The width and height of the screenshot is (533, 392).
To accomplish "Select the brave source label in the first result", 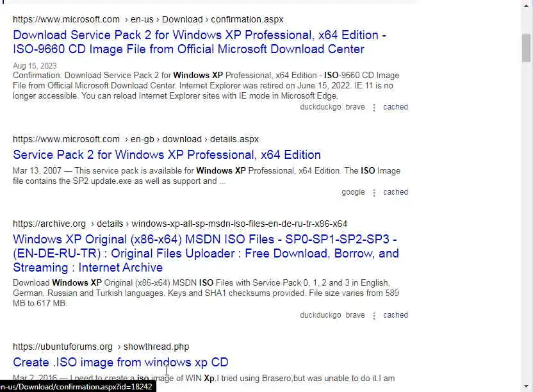I will [355, 107].
